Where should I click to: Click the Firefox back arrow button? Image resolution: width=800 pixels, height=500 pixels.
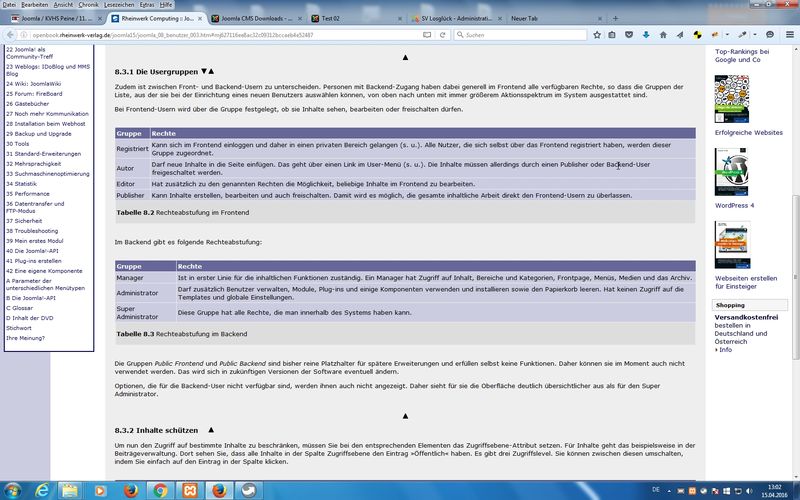(x=10, y=35)
